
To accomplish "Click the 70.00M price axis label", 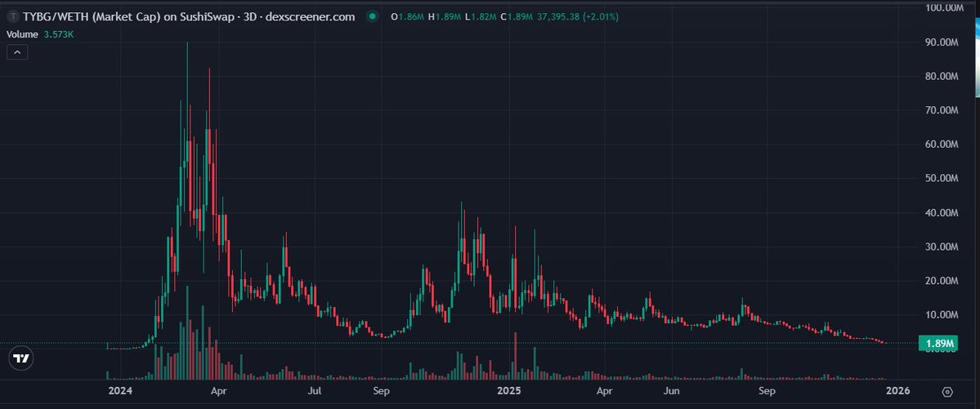I will click(941, 110).
